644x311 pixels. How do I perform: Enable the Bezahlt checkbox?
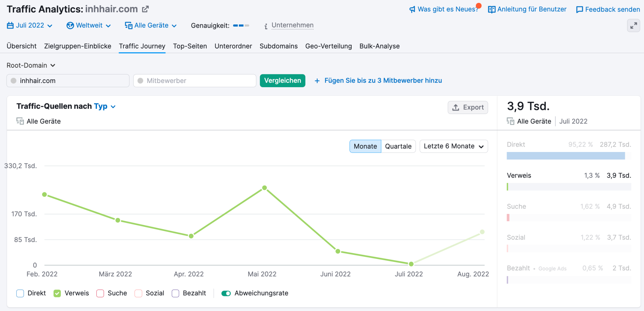point(175,293)
